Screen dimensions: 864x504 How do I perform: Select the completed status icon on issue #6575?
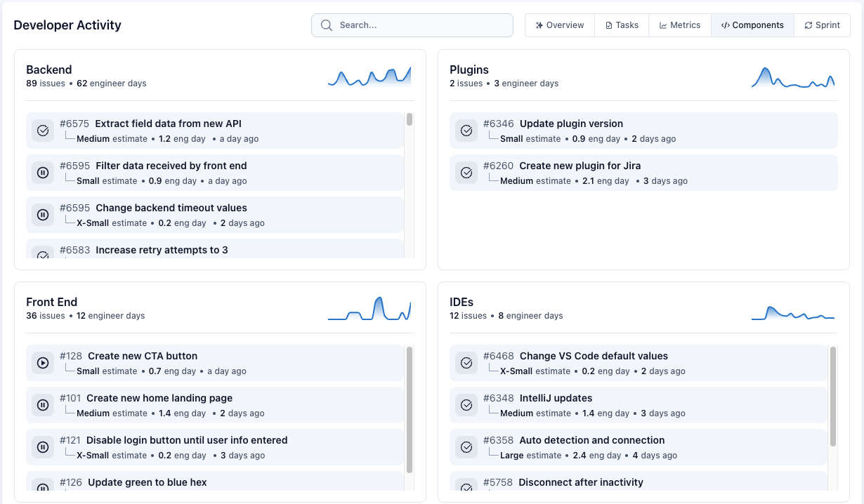(x=43, y=130)
